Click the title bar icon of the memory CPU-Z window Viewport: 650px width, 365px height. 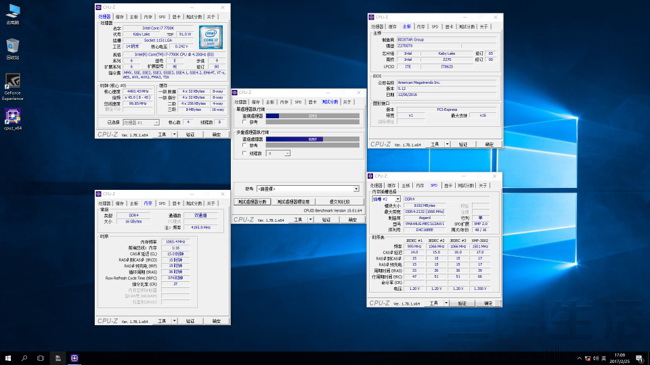99,194
